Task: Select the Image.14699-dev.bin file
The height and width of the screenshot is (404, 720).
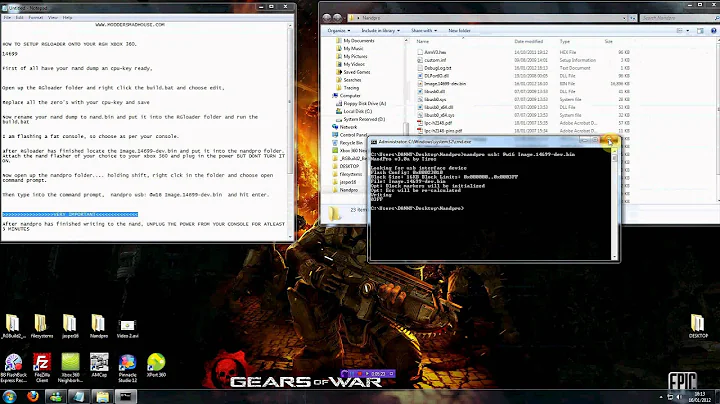Action: 444,84
